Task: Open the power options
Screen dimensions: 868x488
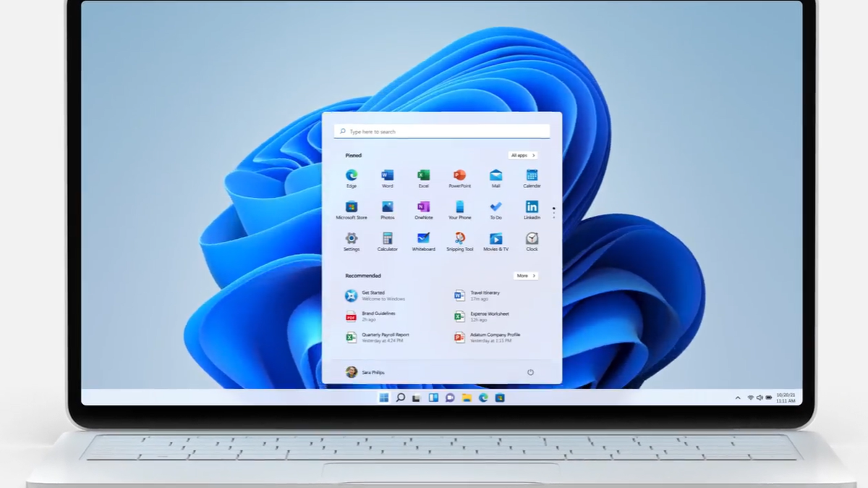Action: pos(530,371)
